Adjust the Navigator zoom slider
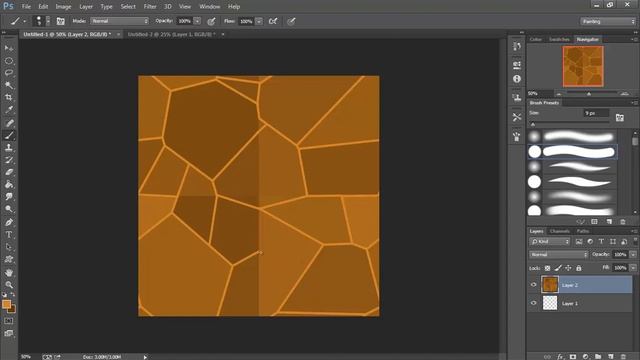 click(589, 94)
